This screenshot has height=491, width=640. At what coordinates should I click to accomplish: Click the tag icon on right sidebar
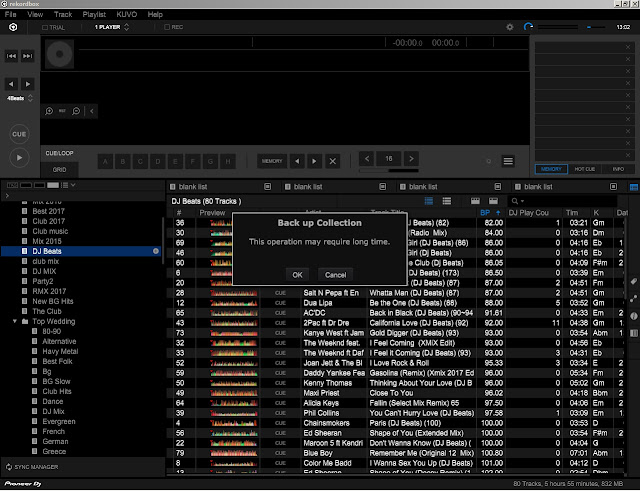[x=633, y=281]
